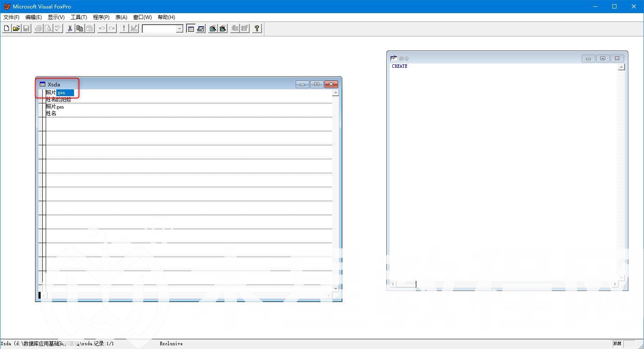Click the Save diskette toolbar icon
644x349 pixels.
[x=26, y=28]
